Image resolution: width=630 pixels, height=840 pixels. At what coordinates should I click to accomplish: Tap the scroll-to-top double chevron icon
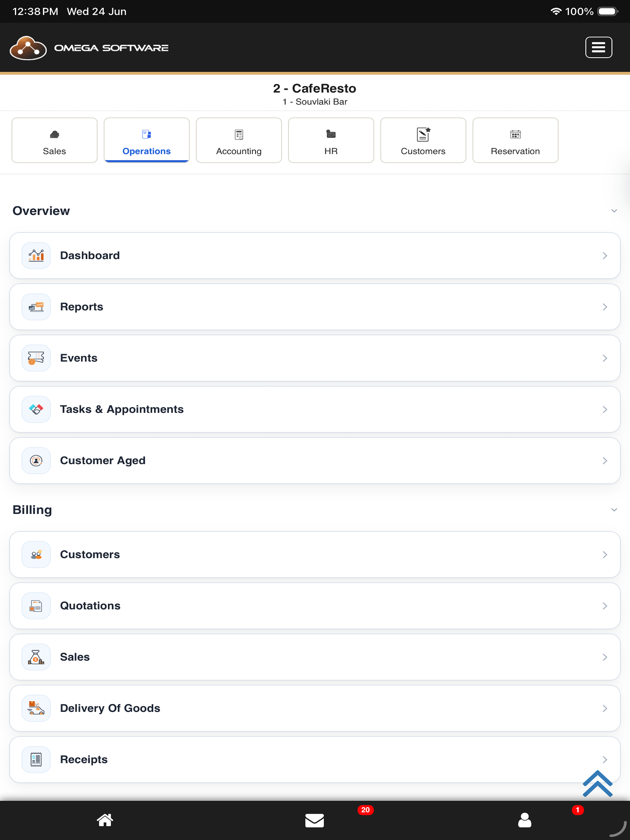pyautogui.click(x=598, y=783)
